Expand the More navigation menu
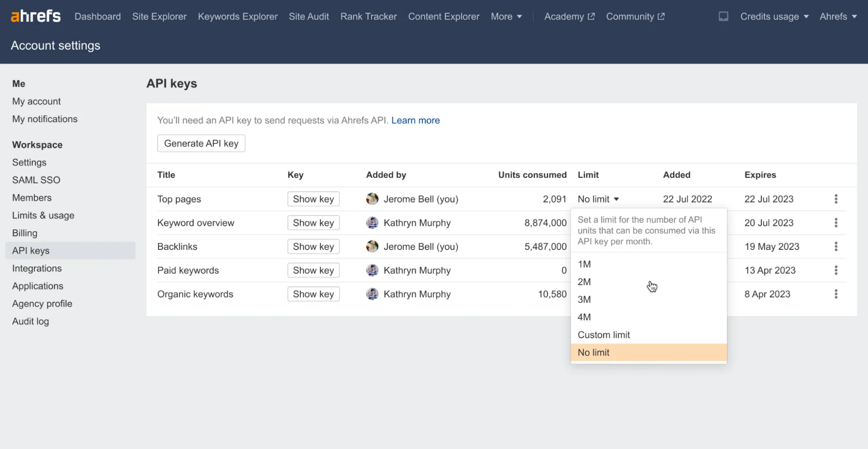 click(506, 16)
